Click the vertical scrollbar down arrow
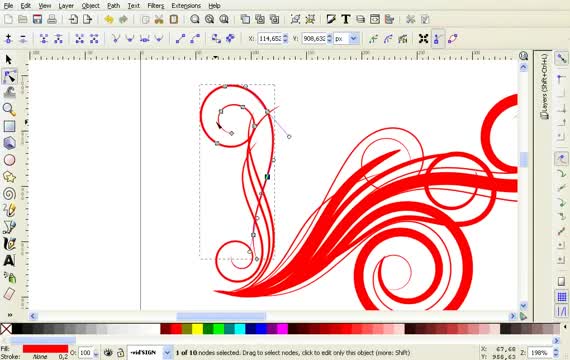This screenshot has height=360, width=570. coord(523,306)
